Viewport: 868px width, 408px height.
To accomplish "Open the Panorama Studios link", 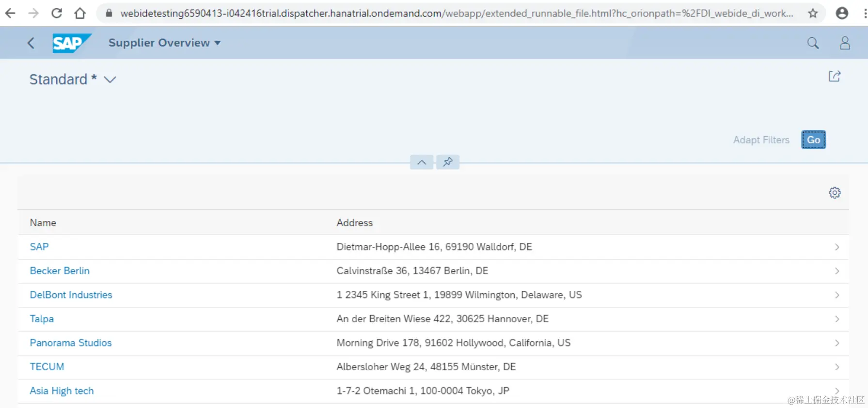I will [71, 343].
